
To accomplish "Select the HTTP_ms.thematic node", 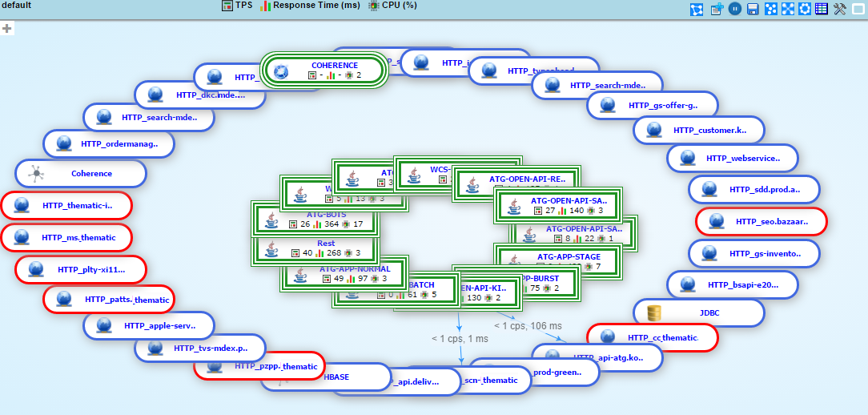I will tap(66, 238).
